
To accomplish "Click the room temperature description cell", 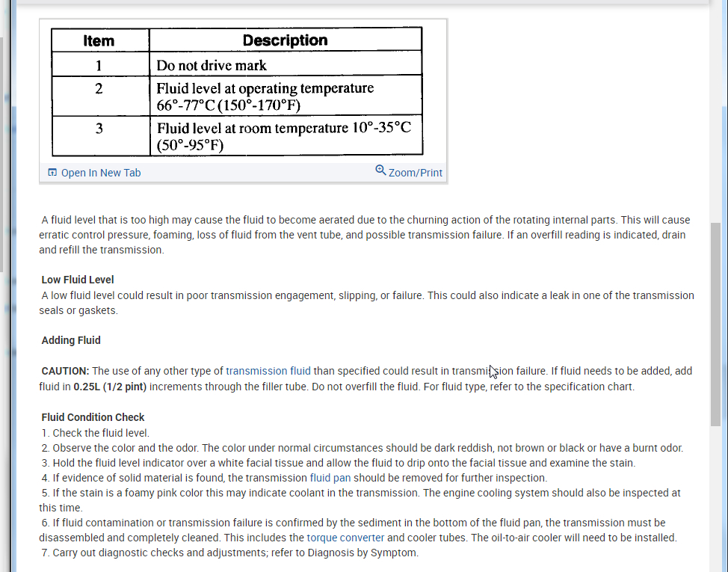I will 286,136.
